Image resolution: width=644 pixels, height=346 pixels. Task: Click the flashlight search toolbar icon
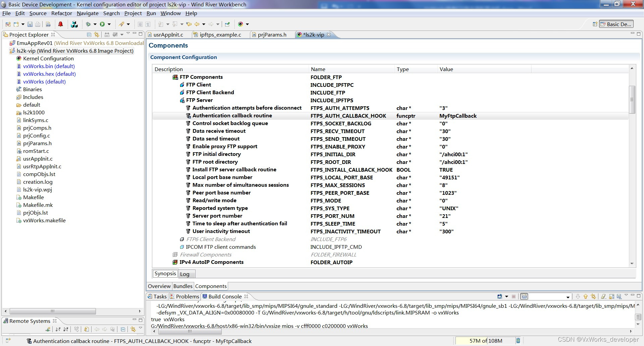[x=121, y=24]
